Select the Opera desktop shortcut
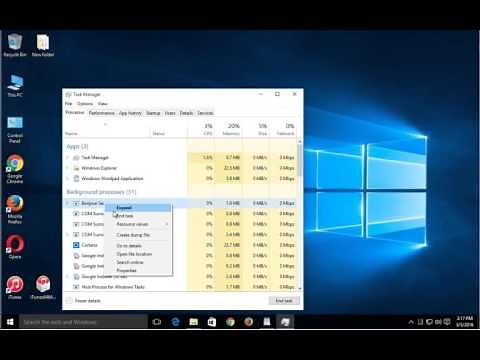Viewport: 480px width, 360px height. click(15, 247)
